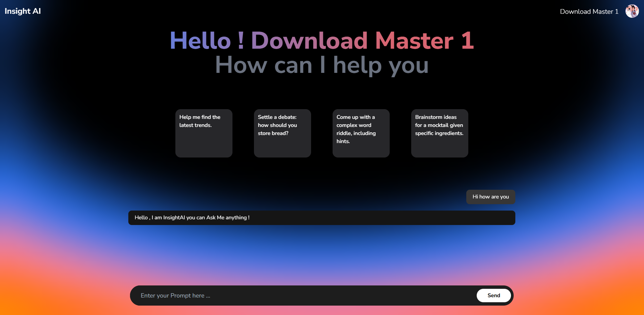Screen dimensions: 644x315
Task: Select the 'Settle a debate' bread card
Action: [283, 133]
